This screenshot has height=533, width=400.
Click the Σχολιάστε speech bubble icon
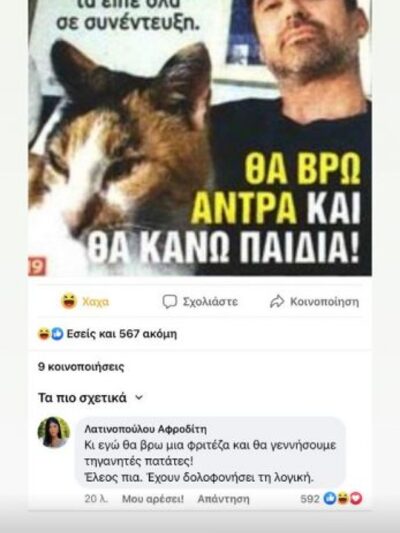pos(170,302)
